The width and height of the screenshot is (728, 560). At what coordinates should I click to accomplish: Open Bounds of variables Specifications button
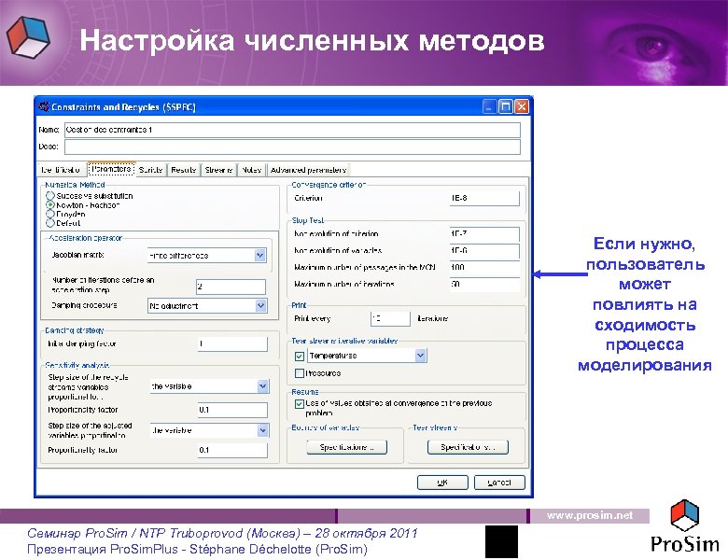coord(347,447)
